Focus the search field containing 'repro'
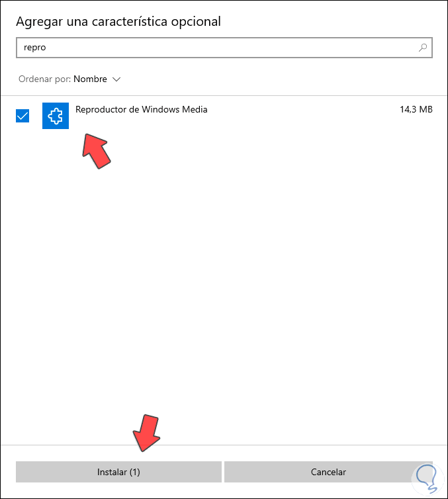The width and height of the screenshot is (448, 499). tap(224, 48)
